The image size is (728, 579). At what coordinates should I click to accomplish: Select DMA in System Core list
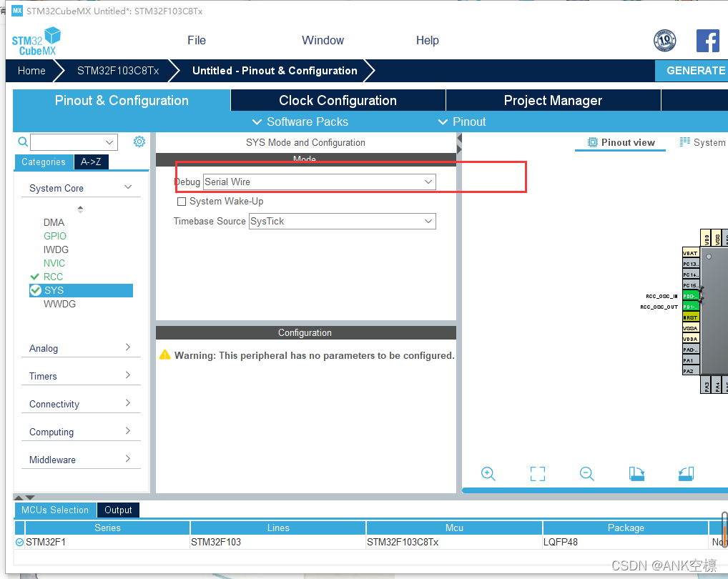click(54, 222)
